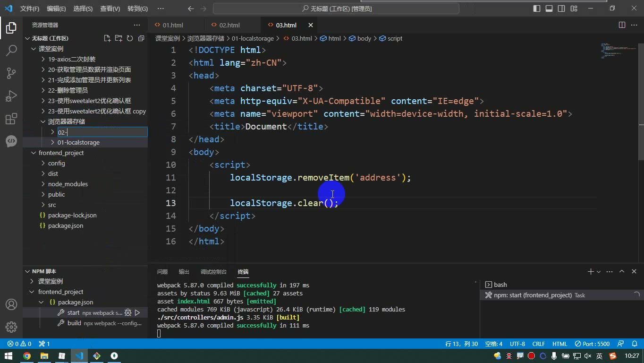
Task: Expand the 19-axios二次封装 folder
Action: tap(72, 59)
